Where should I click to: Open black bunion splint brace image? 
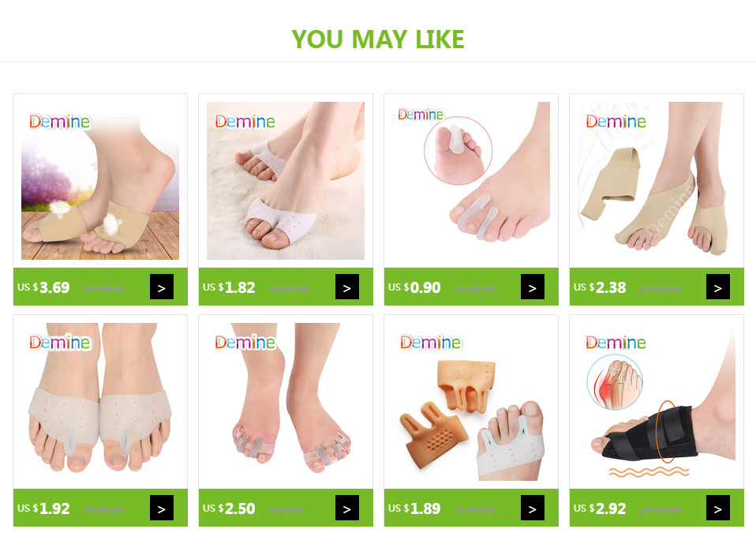click(657, 402)
